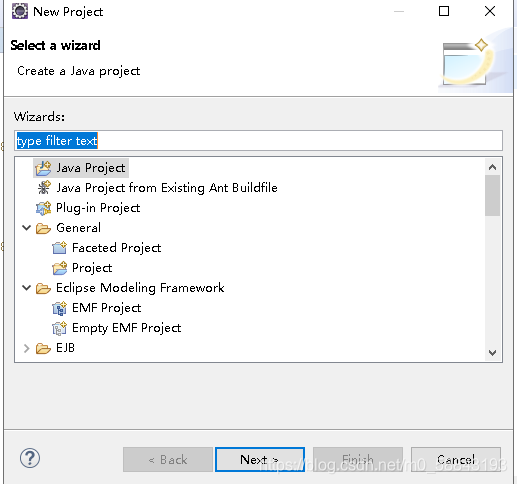This screenshot has height=484, width=517.
Task: Click the EJB folder icon
Action: [x=43, y=348]
